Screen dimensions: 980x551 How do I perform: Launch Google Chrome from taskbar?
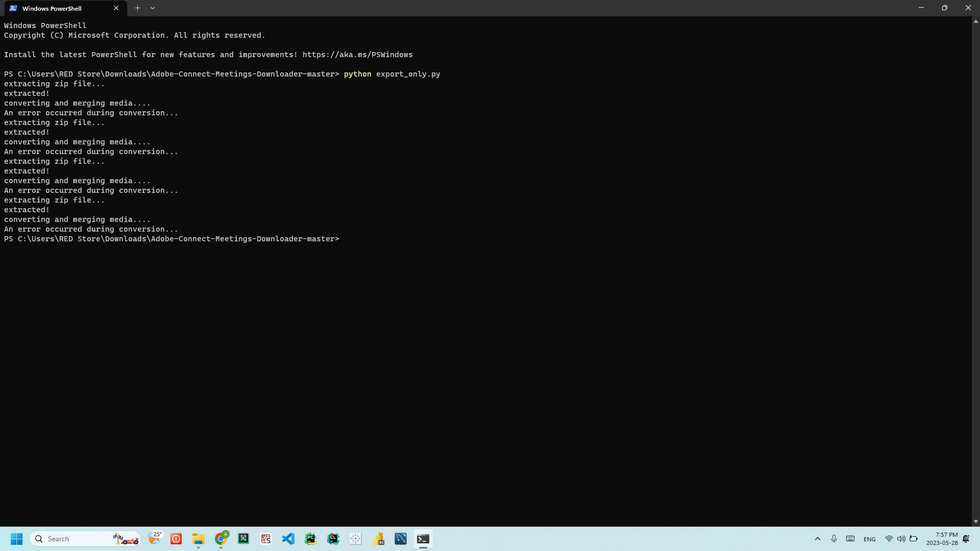[221, 538]
